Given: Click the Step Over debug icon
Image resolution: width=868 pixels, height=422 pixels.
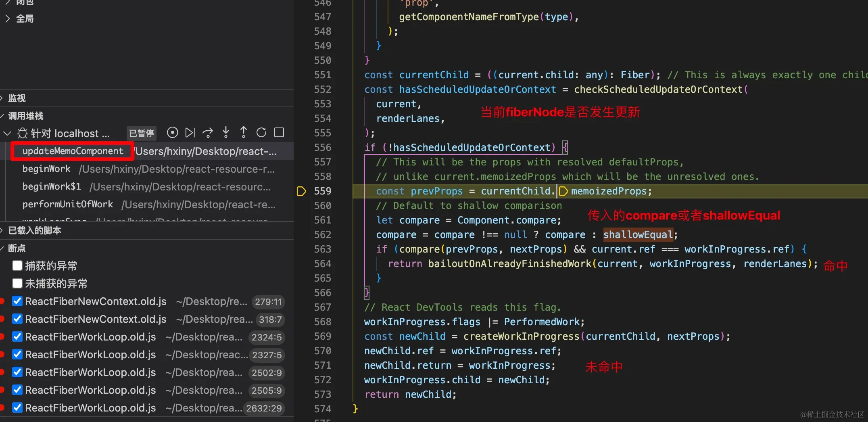Looking at the screenshot, I should pyautogui.click(x=208, y=133).
